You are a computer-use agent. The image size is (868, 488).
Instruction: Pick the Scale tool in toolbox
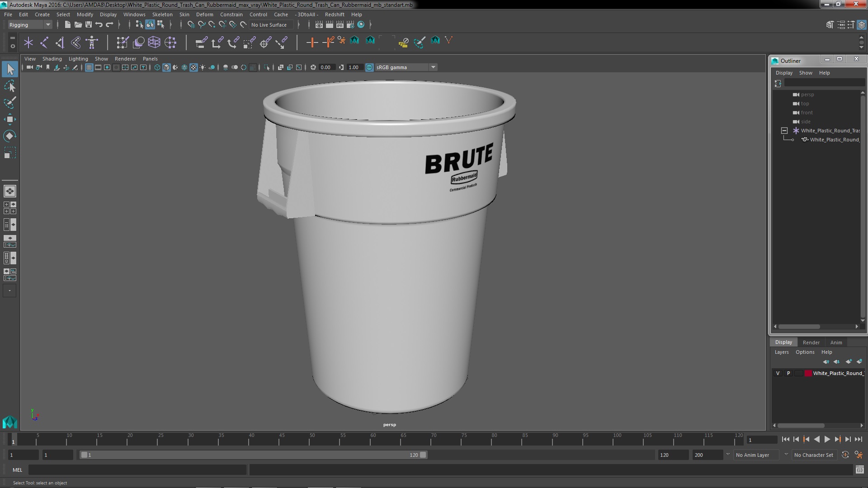9,153
